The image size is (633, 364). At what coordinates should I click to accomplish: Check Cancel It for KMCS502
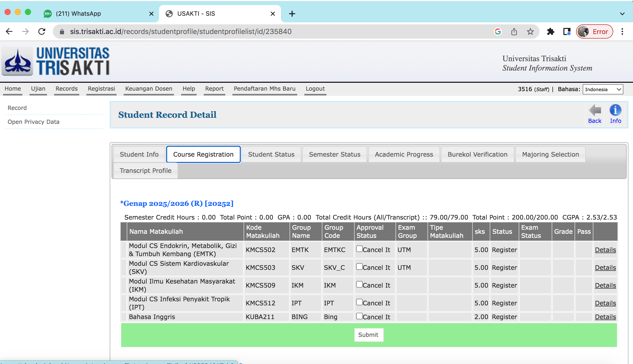point(359,249)
